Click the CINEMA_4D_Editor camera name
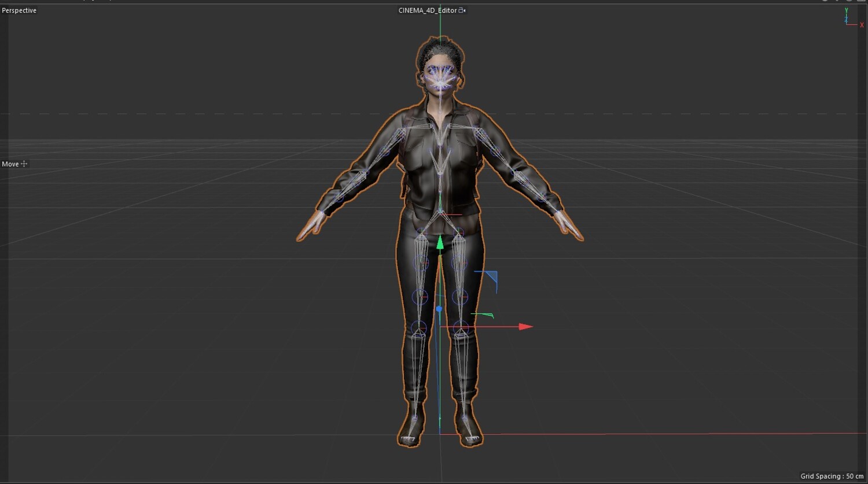868x484 pixels. [x=428, y=10]
